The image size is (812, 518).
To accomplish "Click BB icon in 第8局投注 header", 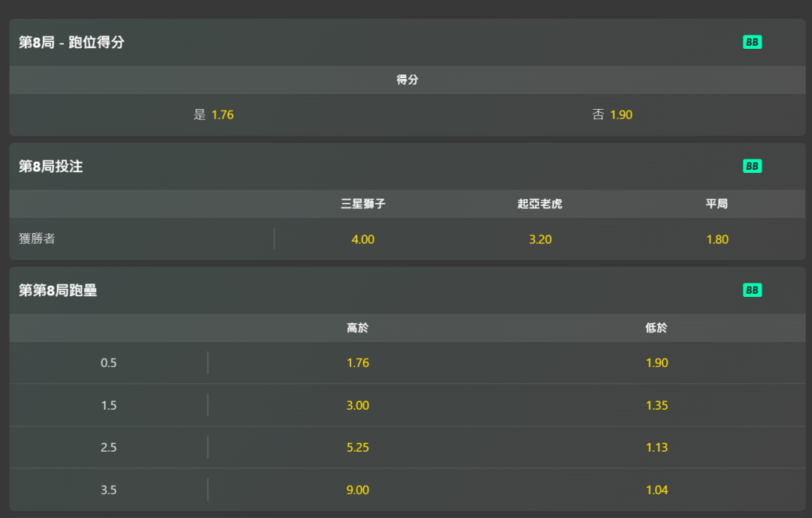I will (752, 165).
